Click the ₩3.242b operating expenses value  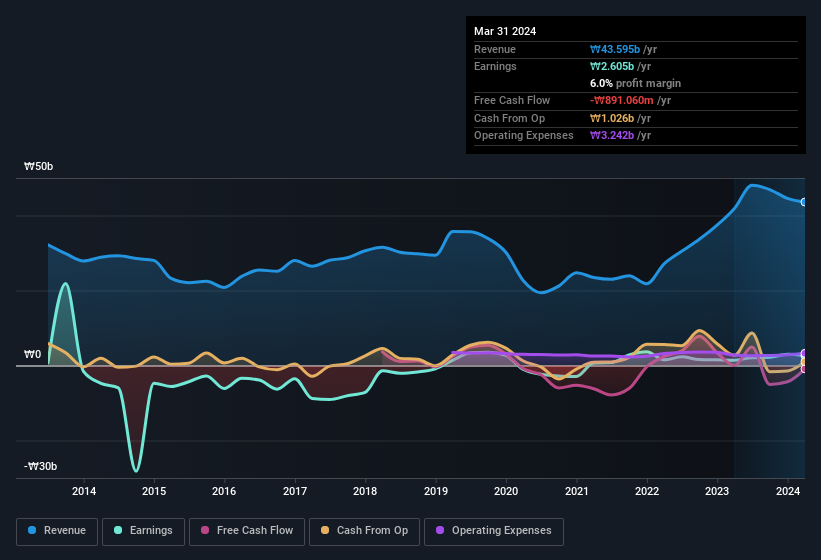click(x=612, y=135)
